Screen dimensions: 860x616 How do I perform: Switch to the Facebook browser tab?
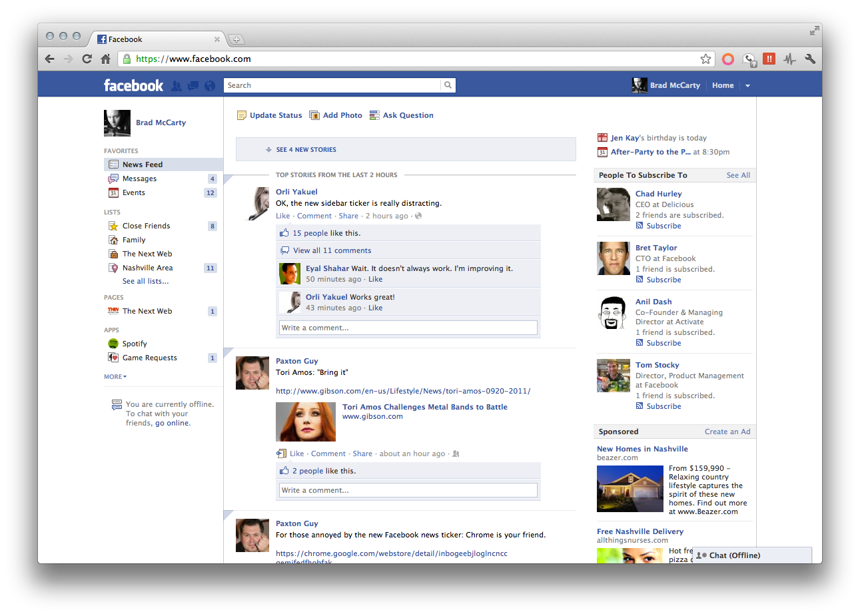coord(157,39)
